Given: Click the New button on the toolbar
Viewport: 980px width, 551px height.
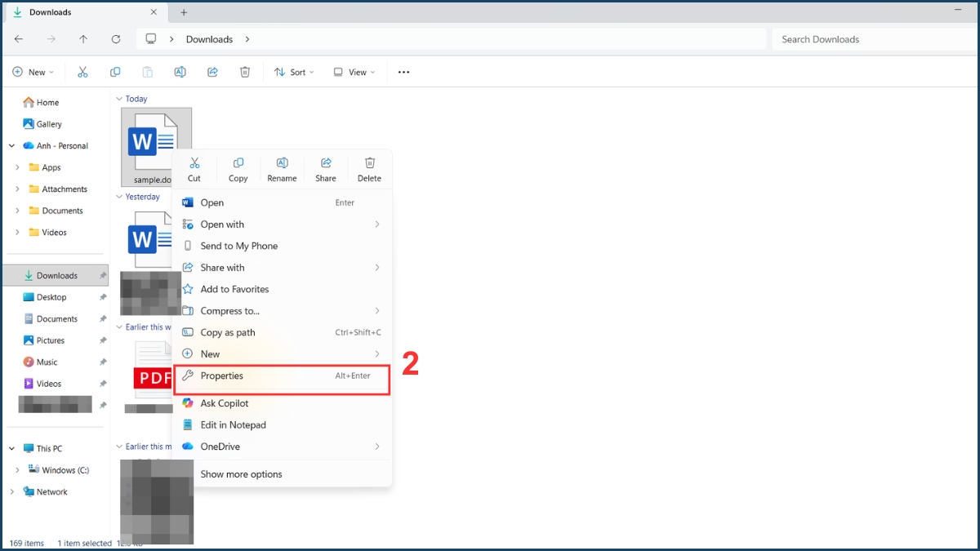Looking at the screenshot, I should (33, 72).
